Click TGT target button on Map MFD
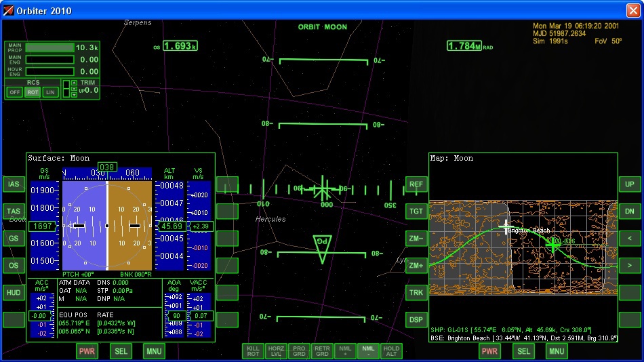This screenshot has height=362, width=644. (416, 212)
